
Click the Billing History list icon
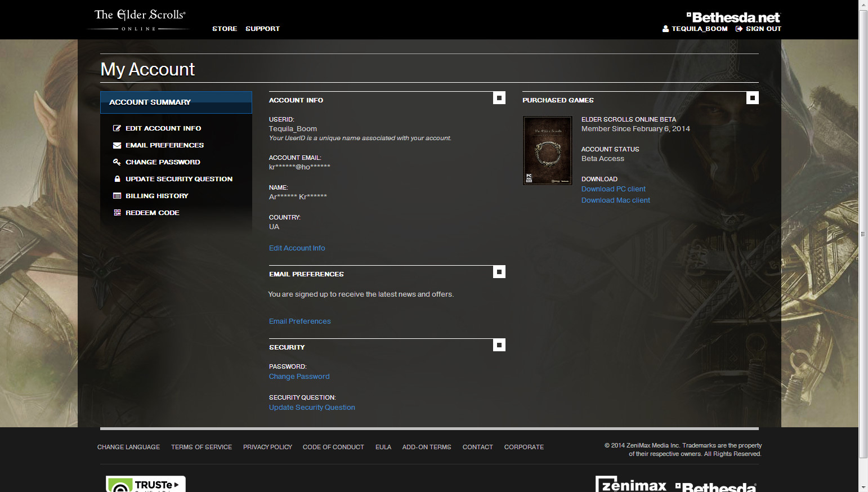(117, 196)
